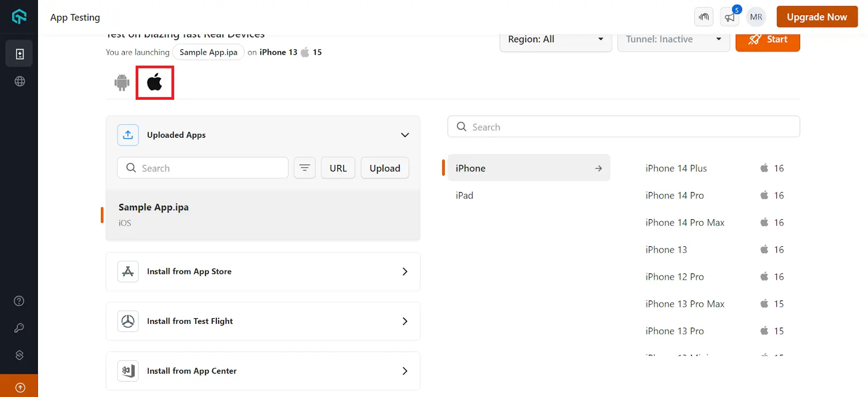
Task: Open the Region: All dropdown
Action: [556, 40]
